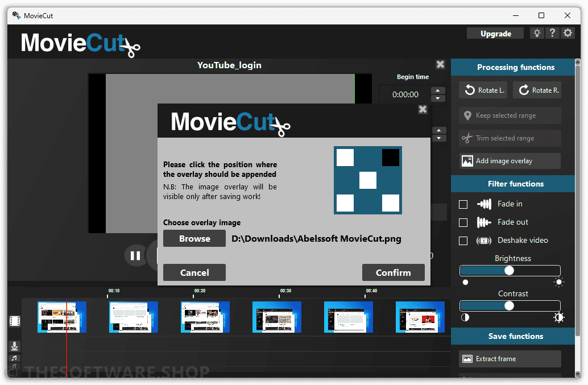Click Trim selected range
The width and height of the screenshot is (588, 385).
(510, 138)
